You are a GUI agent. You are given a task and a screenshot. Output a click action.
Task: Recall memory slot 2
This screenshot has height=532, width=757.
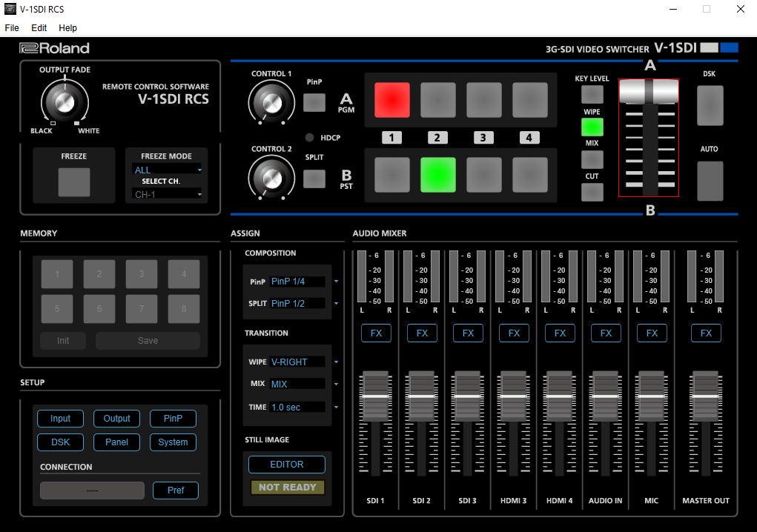click(99, 274)
